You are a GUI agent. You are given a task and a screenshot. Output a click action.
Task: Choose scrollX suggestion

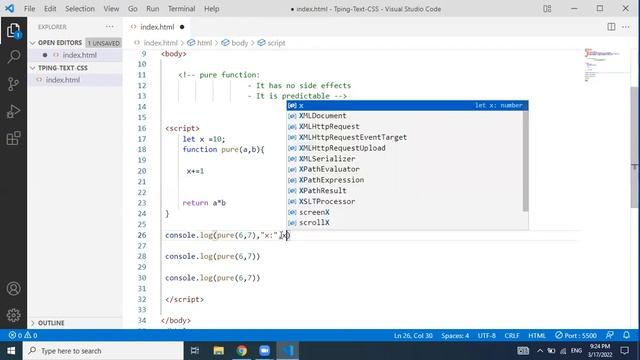[405, 223]
